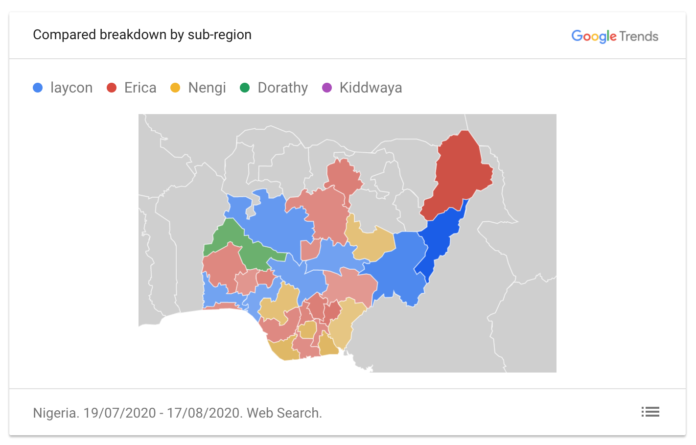
Task: Click the Dorathy legend label
Action: point(283,88)
